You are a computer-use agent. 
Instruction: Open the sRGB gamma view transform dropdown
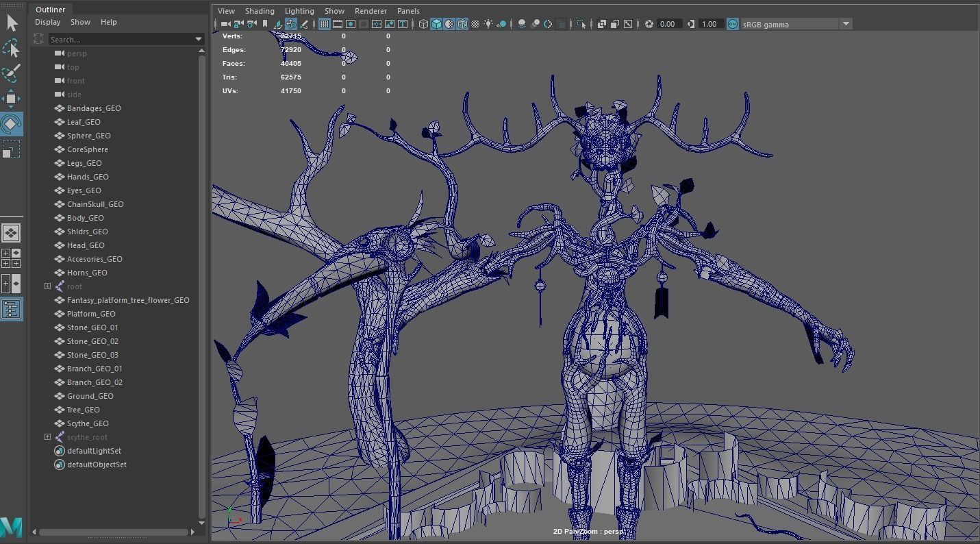pos(846,24)
